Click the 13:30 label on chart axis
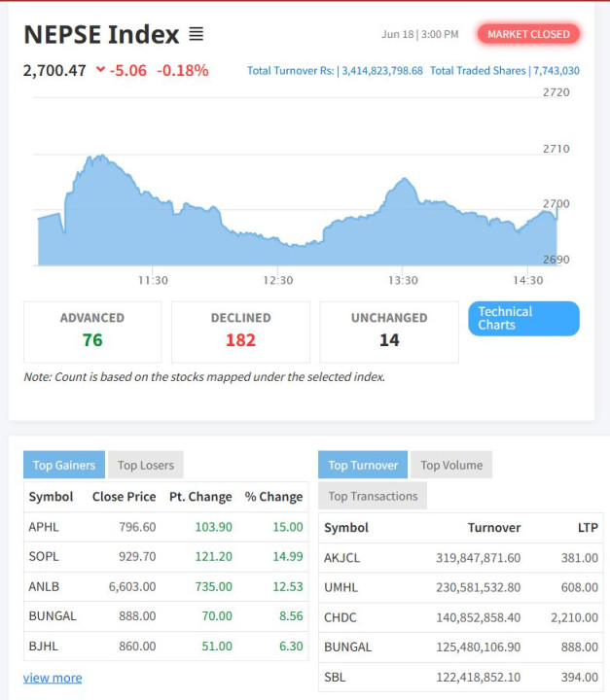610x700 pixels. 403,280
